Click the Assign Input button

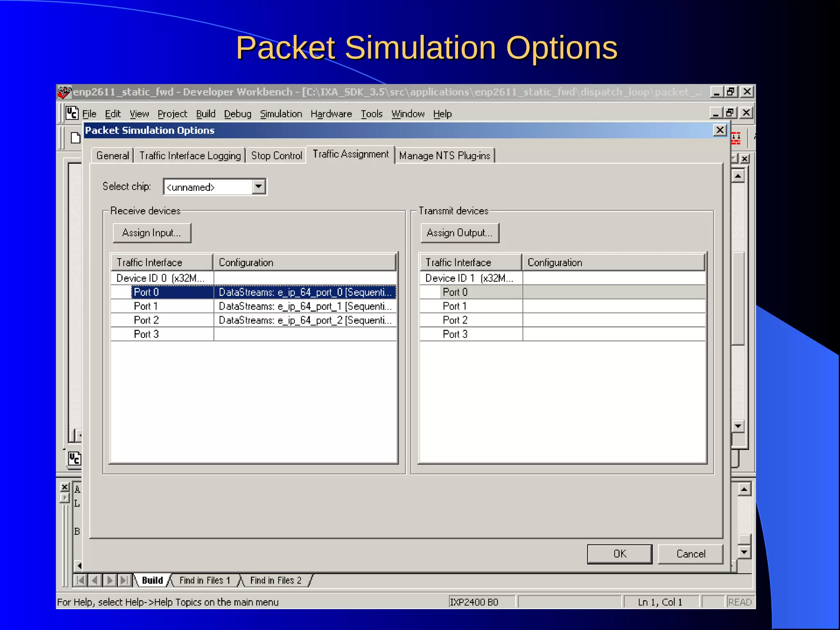pos(152,233)
